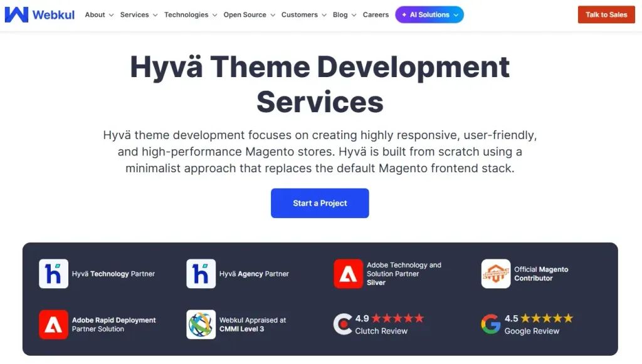Click the 4.5 Google rating number
The width and height of the screenshot is (642, 364).
[x=511, y=318]
